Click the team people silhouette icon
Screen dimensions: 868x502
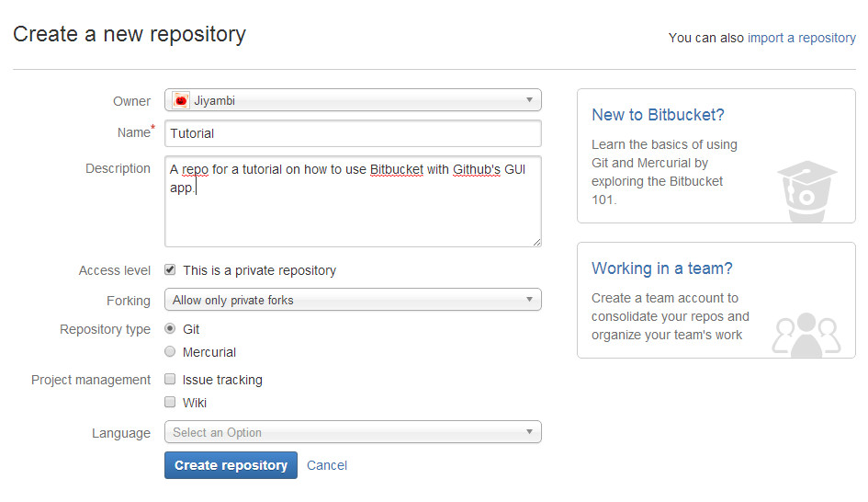(806, 335)
